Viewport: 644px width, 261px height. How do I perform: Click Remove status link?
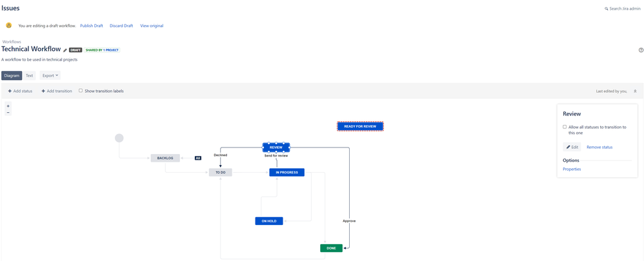pyautogui.click(x=599, y=147)
